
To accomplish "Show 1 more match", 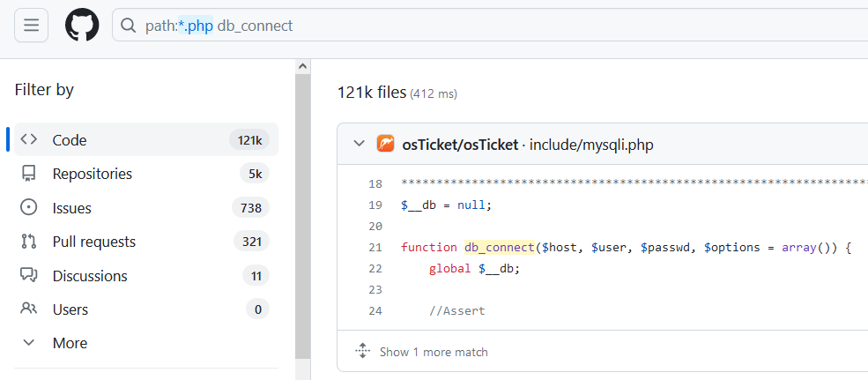I will tap(433, 352).
